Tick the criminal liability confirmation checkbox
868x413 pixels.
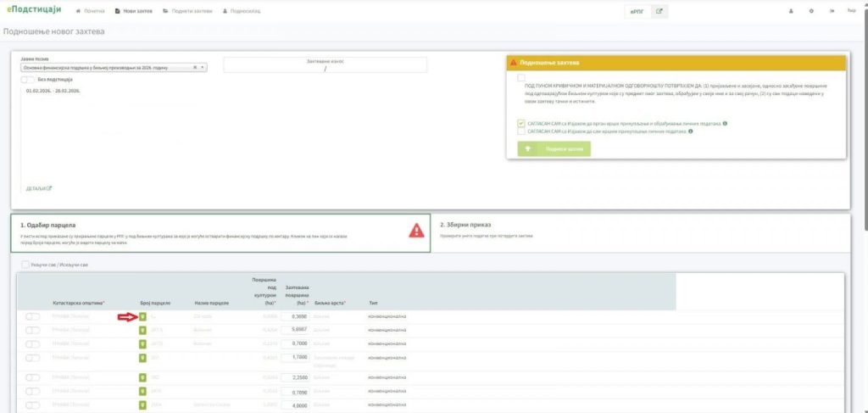click(x=520, y=77)
